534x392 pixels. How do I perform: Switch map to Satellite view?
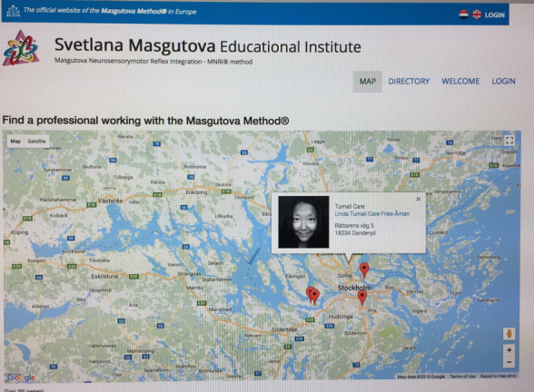pyautogui.click(x=36, y=141)
